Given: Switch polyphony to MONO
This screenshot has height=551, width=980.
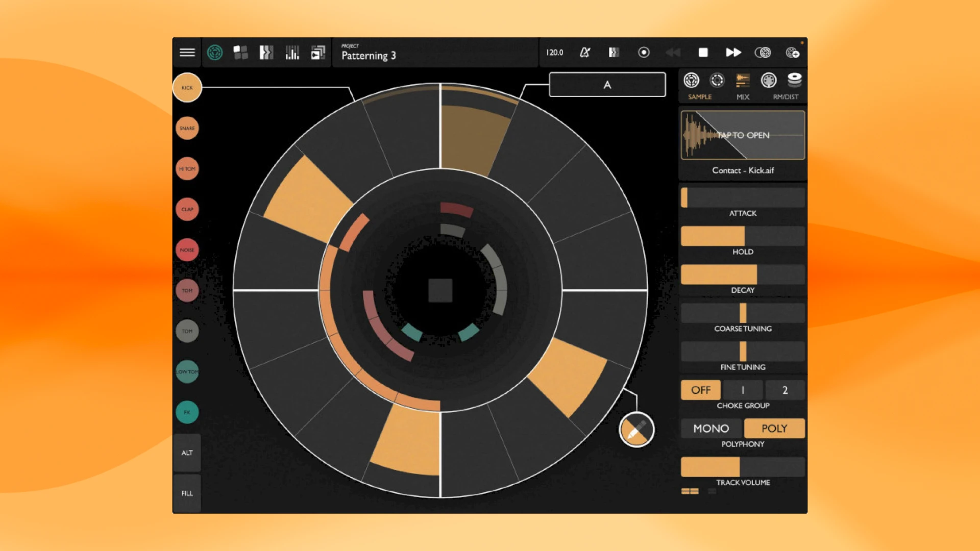Looking at the screenshot, I should click(x=711, y=429).
